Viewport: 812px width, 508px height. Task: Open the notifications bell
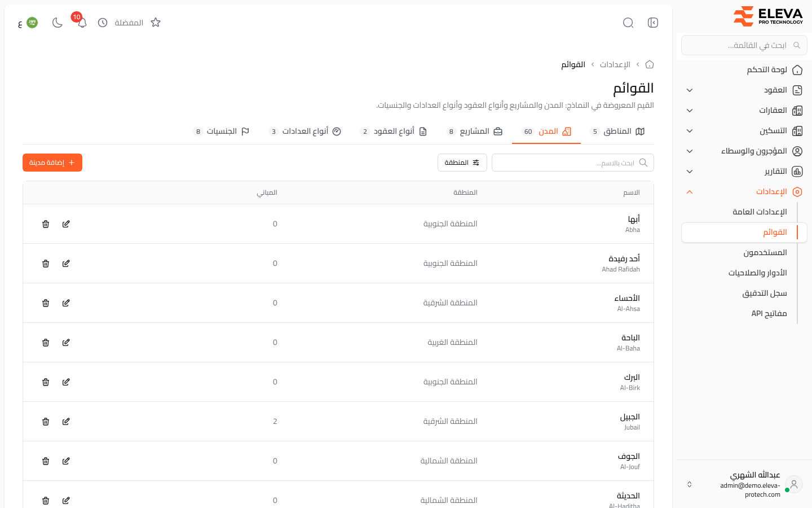pos(82,23)
